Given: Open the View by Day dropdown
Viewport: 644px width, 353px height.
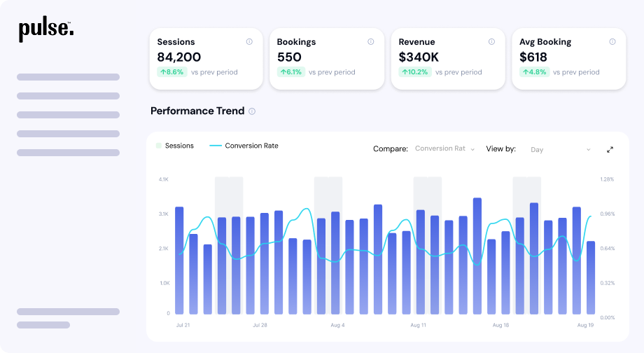Looking at the screenshot, I should tap(561, 150).
